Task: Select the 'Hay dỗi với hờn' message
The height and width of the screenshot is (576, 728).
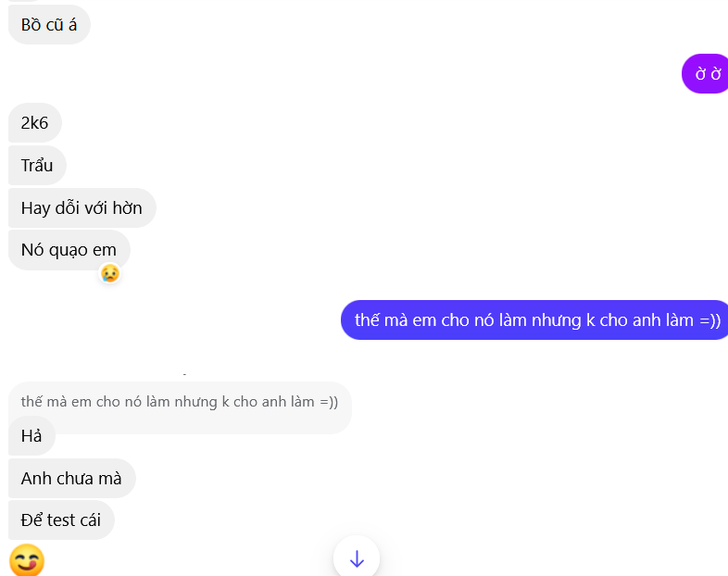Action: point(82,207)
